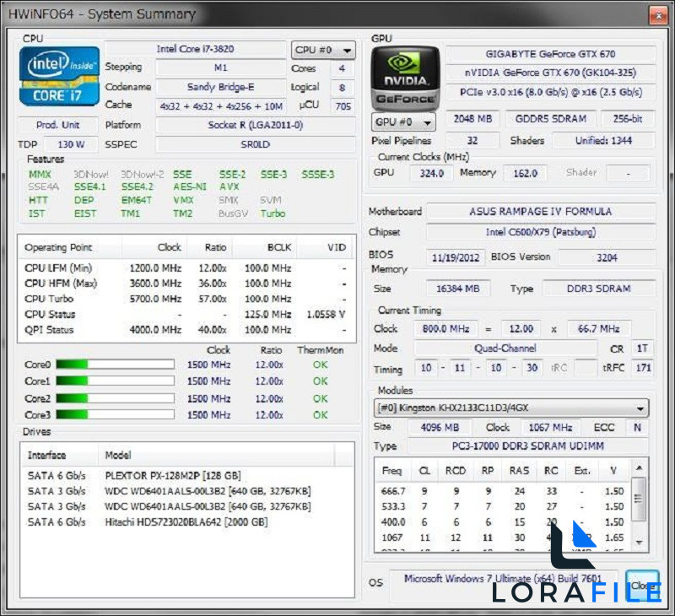
Task: Select the PLEXTOR PX-128M2P drive row
Action: [x=187, y=476]
